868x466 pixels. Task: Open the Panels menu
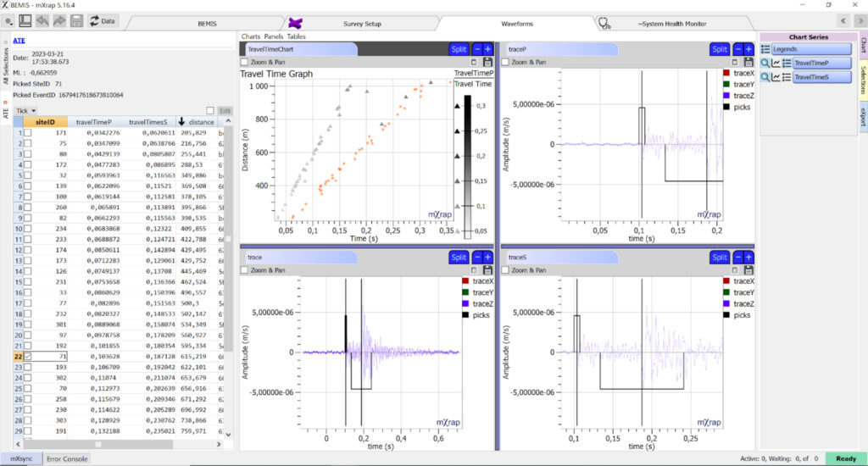tap(274, 36)
